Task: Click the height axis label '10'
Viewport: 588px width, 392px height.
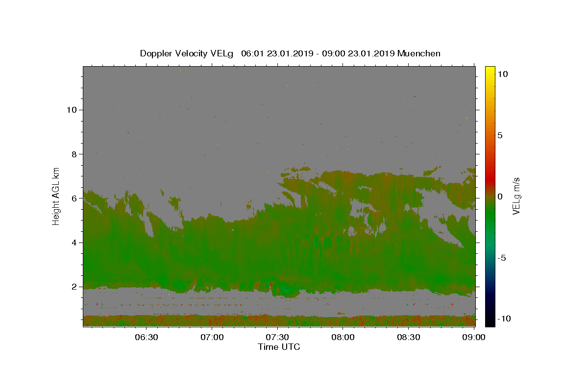Action: tap(71, 110)
